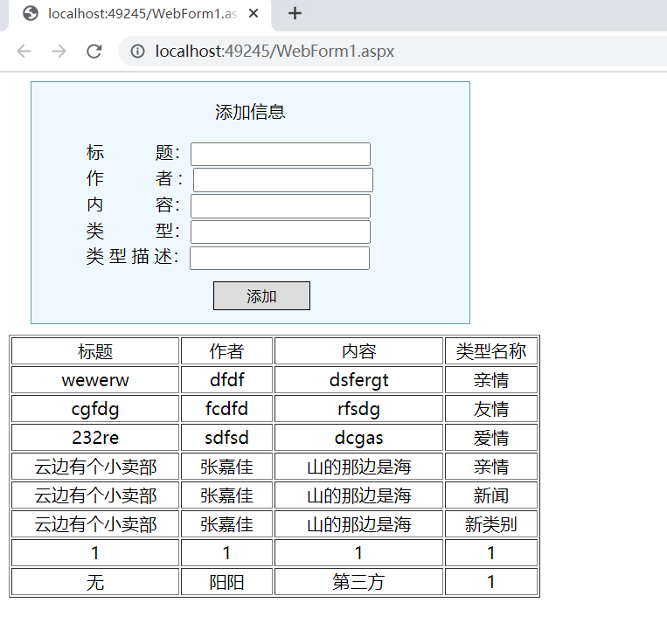The image size is (667, 644).
Task: Select the dcgas cell
Action: tap(359, 438)
